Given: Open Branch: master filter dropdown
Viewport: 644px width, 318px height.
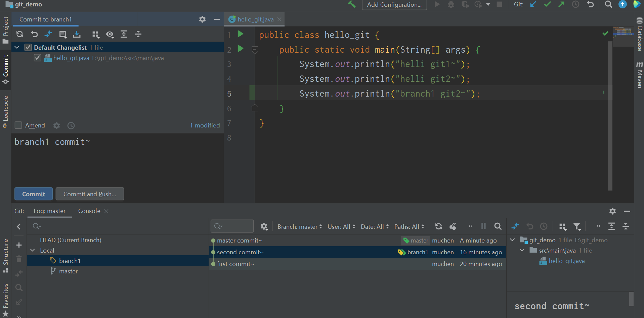Looking at the screenshot, I should point(300,227).
